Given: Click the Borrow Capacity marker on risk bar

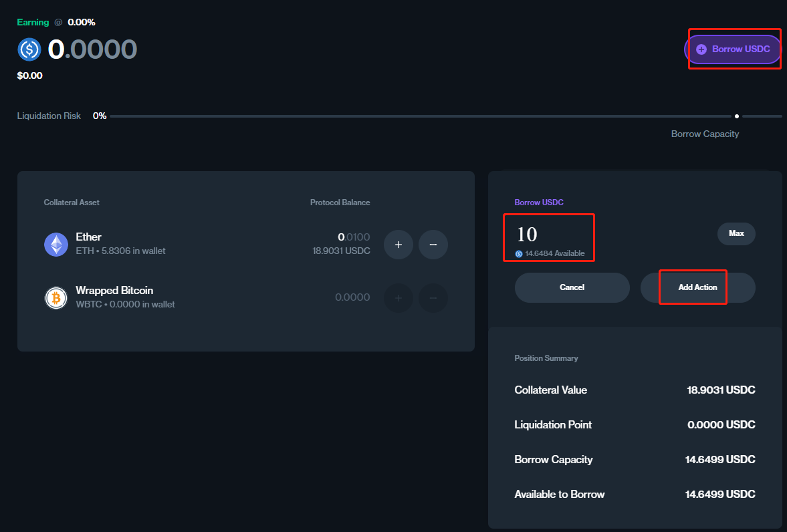Looking at the screenshot, I should coord(737,116).
